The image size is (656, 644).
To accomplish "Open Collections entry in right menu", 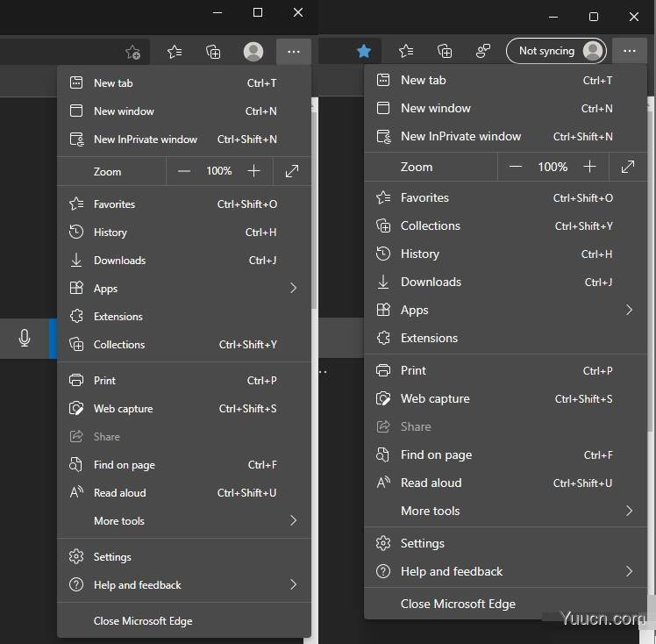I will click(506, 225).
